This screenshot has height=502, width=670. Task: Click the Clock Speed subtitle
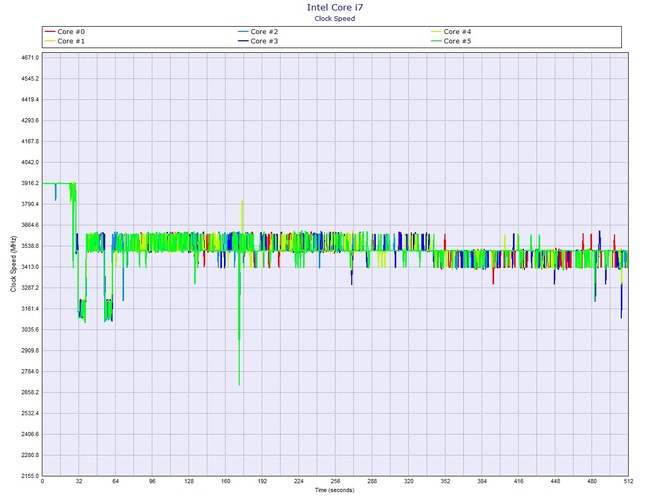pos(335,18)
